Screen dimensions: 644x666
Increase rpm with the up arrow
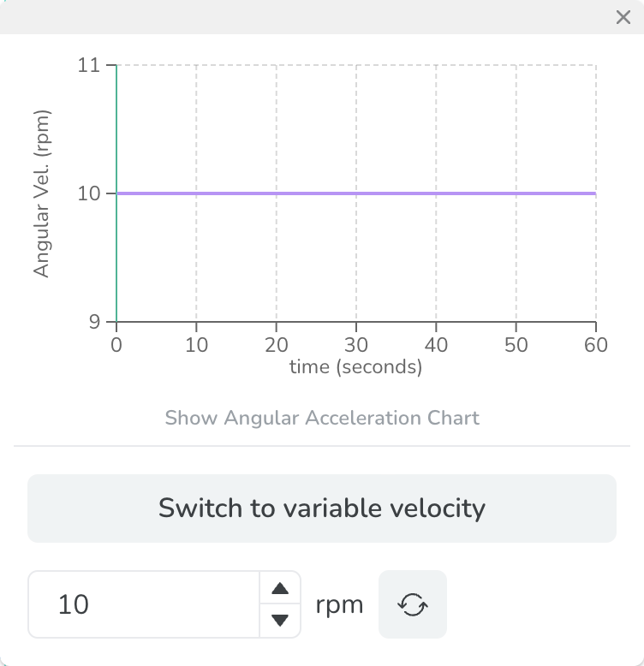point(279,589)
